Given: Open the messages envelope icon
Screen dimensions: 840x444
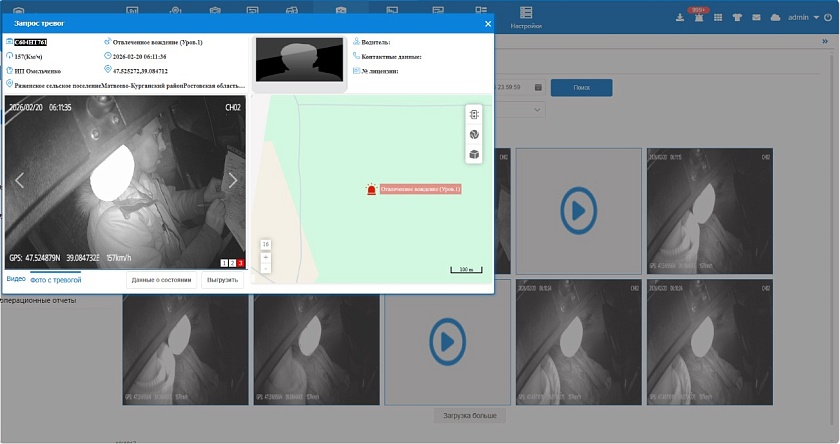Looking at the screenshot, I should [756, 17].
